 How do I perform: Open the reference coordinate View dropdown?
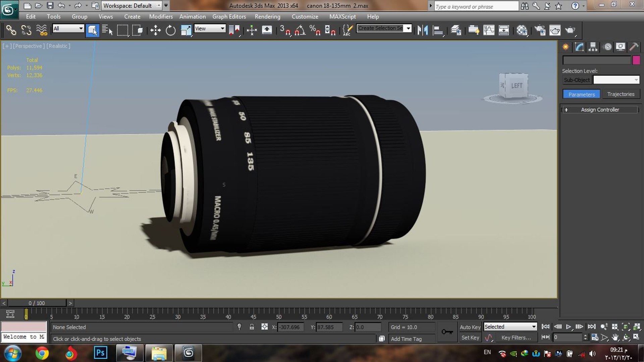(x=210, y=29)
